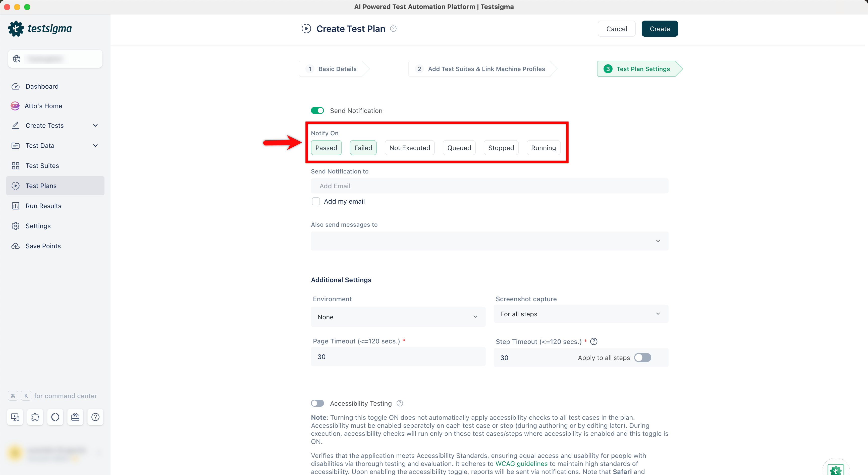Click the "Additional Settings" heading
The height and width of the screenshot is (475, 868).
tap(341, 280)
